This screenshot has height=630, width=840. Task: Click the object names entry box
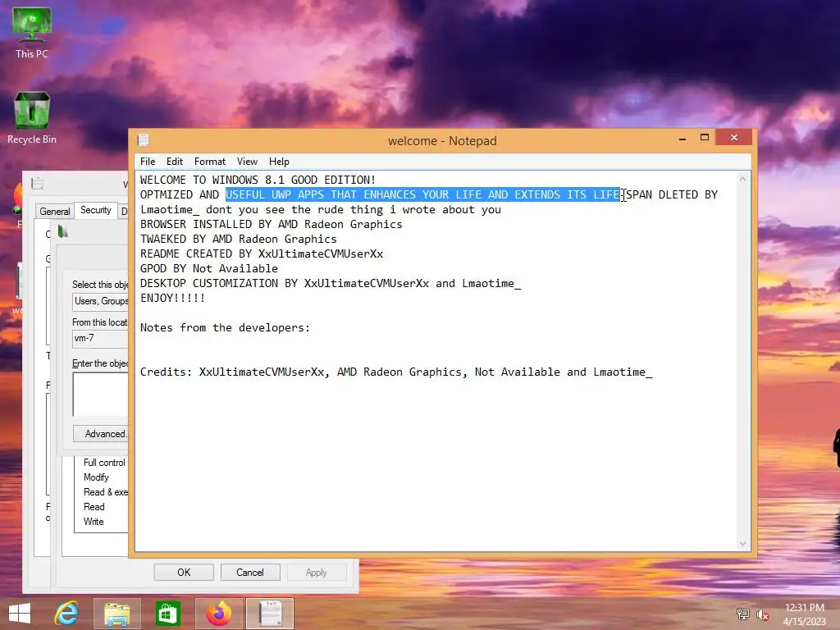(x=101, y=394)
